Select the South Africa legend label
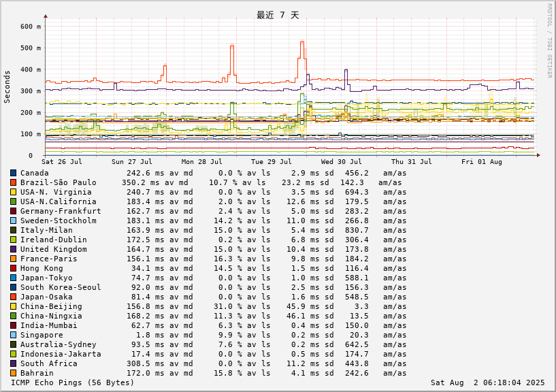Viewport: 556px width, 392px height. click(x=48, y=364)
